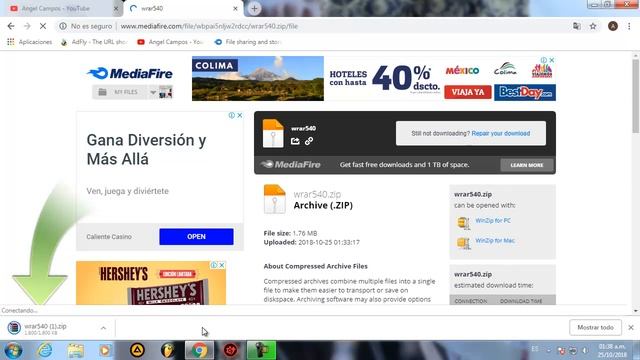Open File sharing and storage bookmark
640x360 pixels.
pyautogui.click(x=248, y=42)
